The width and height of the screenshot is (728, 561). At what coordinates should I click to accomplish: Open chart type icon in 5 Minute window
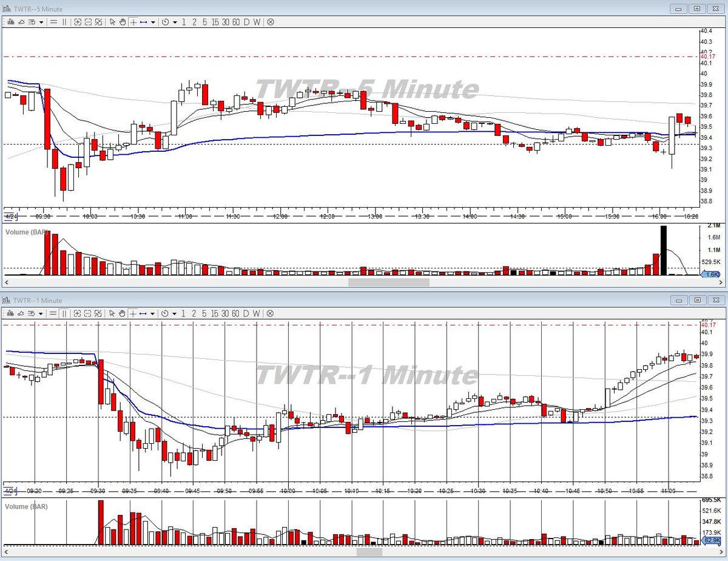10,22
